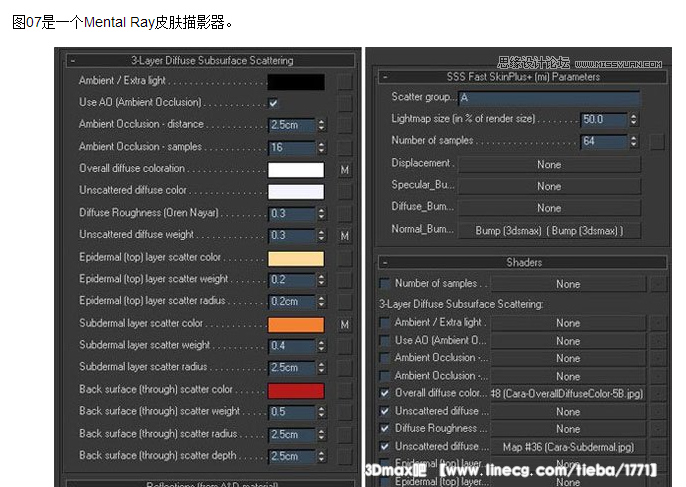Disable the Overall diffuse color... shader checkbox
The image size is (686, 487).
[x=385, y=393]
